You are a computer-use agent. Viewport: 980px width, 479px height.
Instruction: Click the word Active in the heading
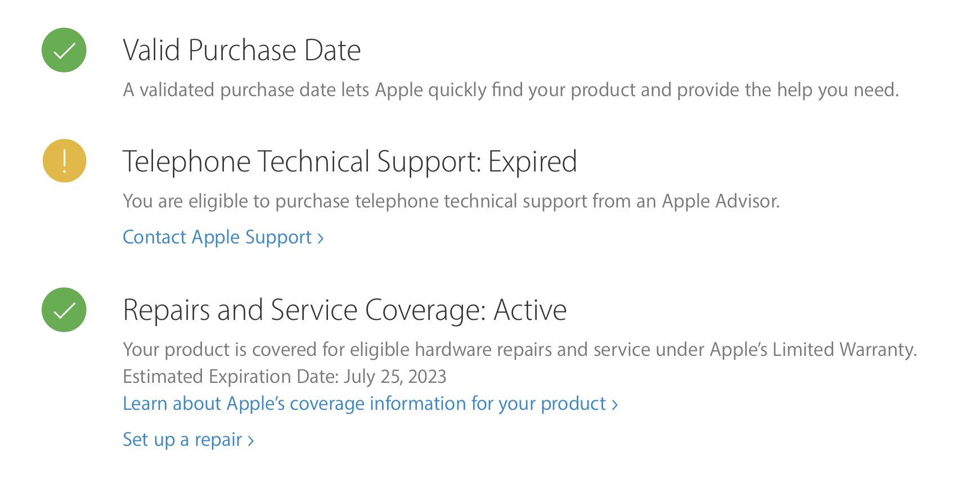pos(530,310)
